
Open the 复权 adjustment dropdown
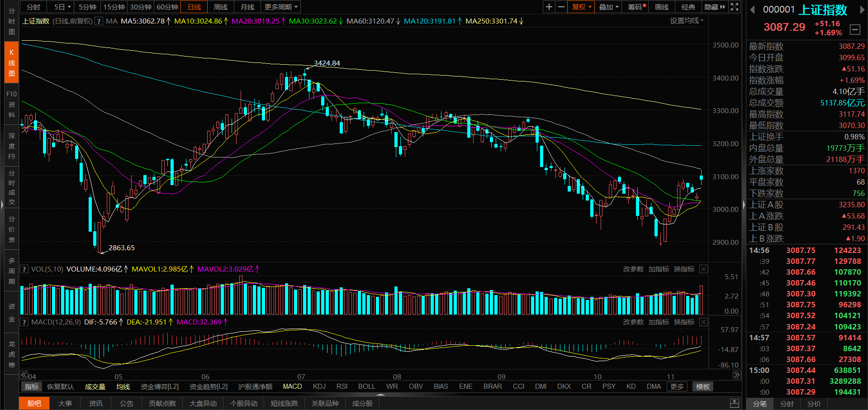point(581,7)
